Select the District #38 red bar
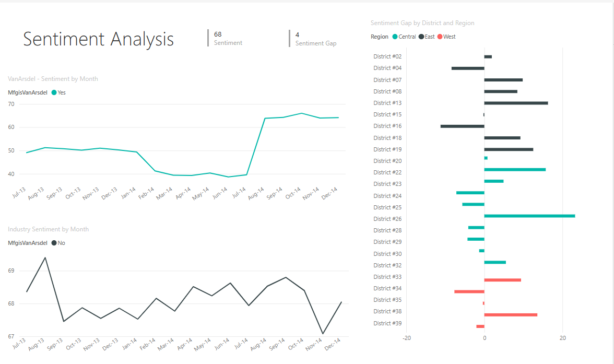Image resolution: width=614 pixels, height=364 pixels. [511, 314]
